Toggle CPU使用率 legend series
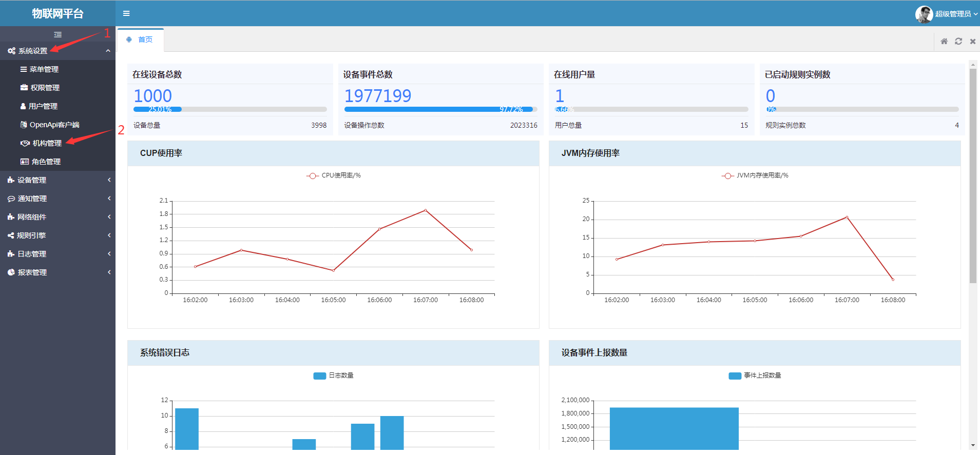The image size is (980, 455). pos(334,175)
